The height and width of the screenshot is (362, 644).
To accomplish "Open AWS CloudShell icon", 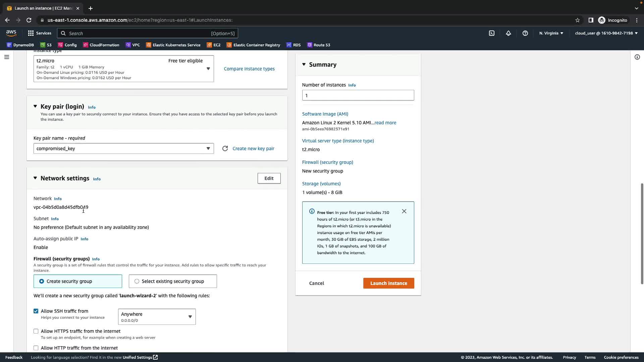I will coord(491,33).
